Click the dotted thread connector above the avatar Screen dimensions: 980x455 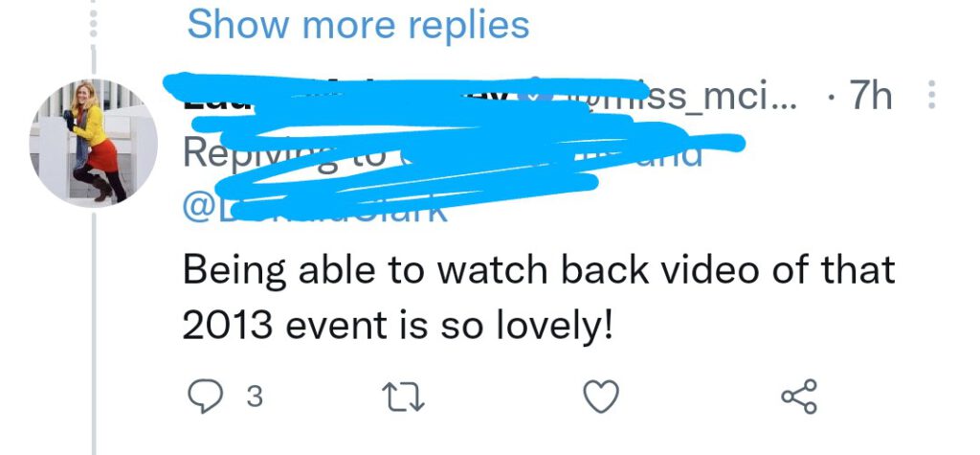(x=93, y=25)
